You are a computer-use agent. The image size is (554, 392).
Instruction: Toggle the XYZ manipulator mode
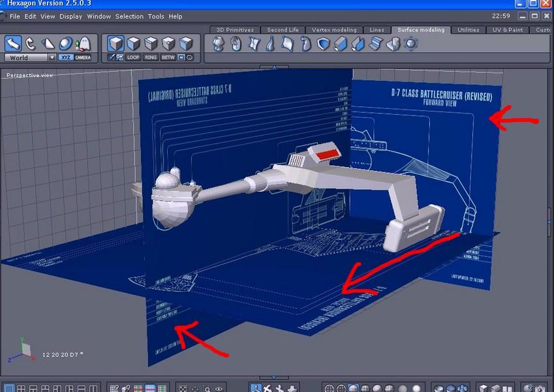[65, 57]
